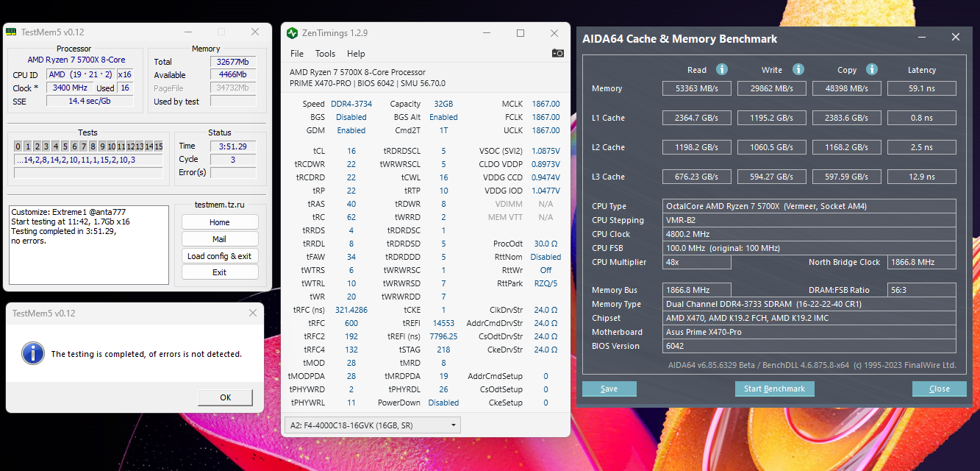Image resolution: width=980 pixels, height=471 pixels.
Task: Minimize the AIDA64 benchmark window
Action: pos(923,38)
